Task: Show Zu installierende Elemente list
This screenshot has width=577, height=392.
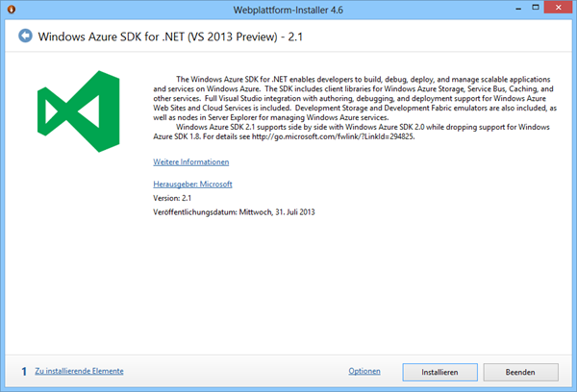Action: click(79, 370)
